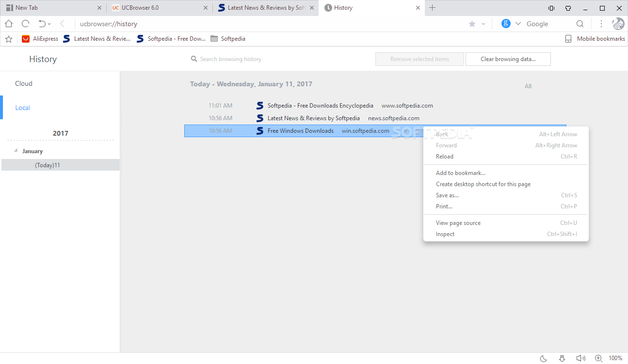Click the 100% zoom level
The width and height of the screenshot is (628, 364).
pyautogui.click(x=615, y=358)
